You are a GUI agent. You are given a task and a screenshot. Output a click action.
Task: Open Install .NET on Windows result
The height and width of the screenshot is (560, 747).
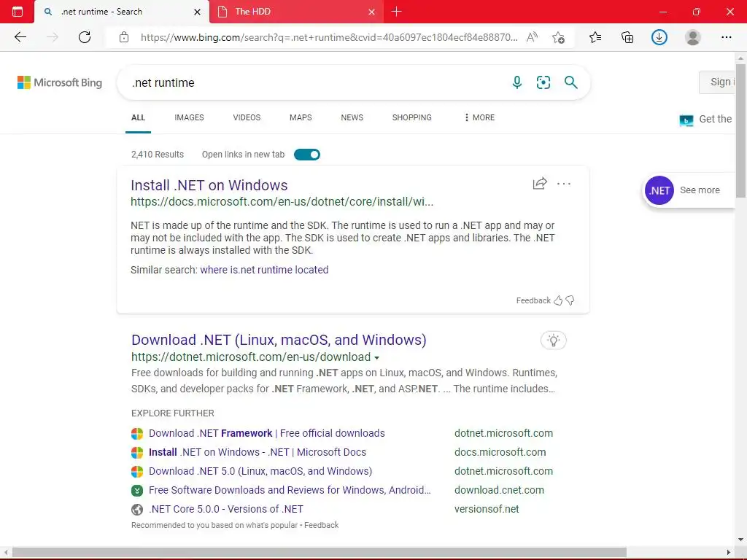point(209,185)
